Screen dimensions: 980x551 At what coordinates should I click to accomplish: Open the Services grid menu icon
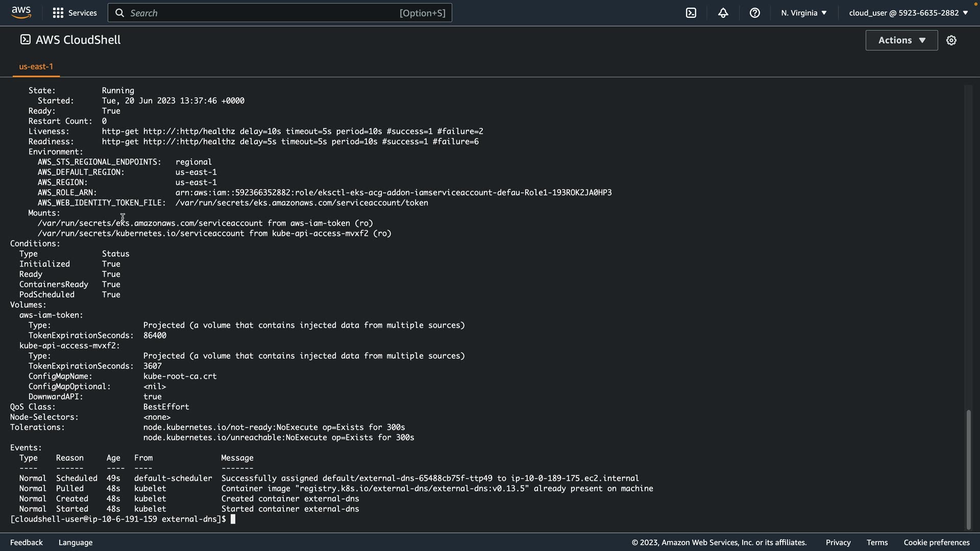click(58, 13)
